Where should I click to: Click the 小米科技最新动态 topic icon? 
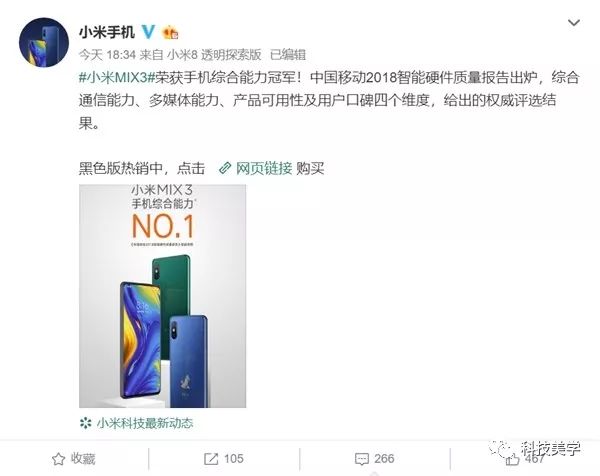point(85,423)
